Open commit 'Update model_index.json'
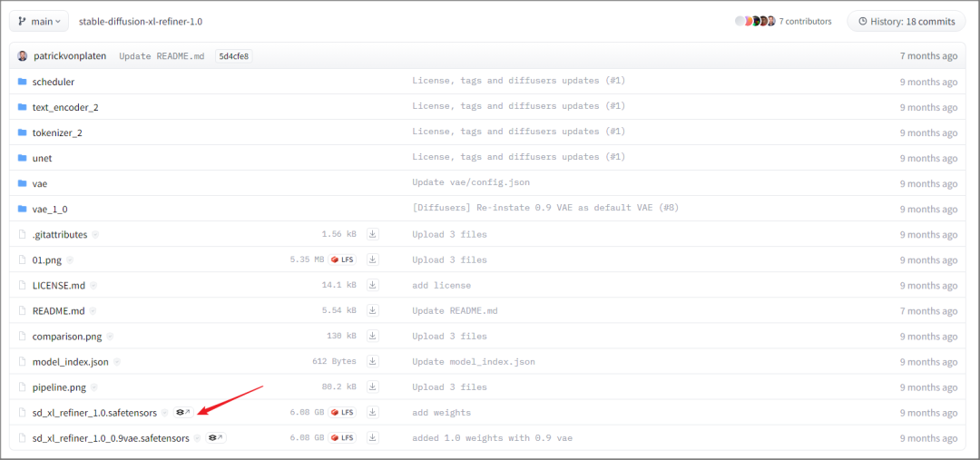The image size is (980, 460). tap(473, 361)
